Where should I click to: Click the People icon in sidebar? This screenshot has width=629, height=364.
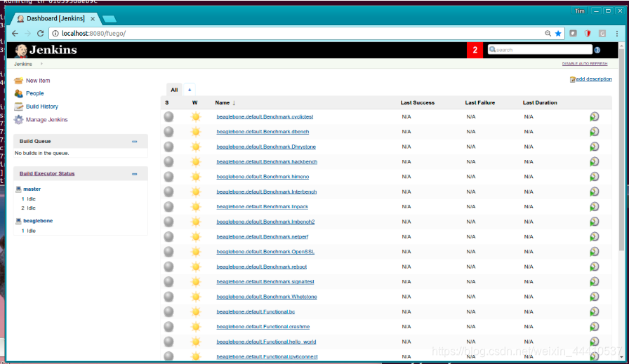pyautogui.click(x=18, y=93)
